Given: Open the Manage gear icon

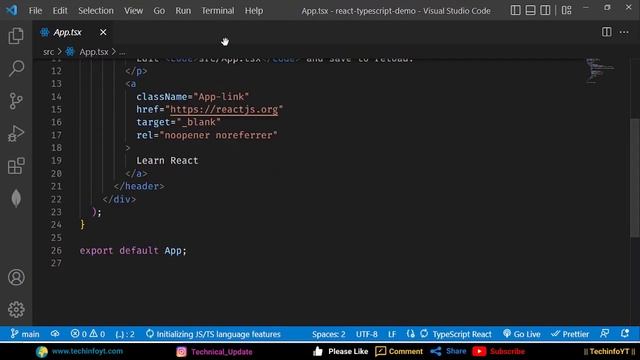Looking at the screenshot, I should [x=16, y=309].
